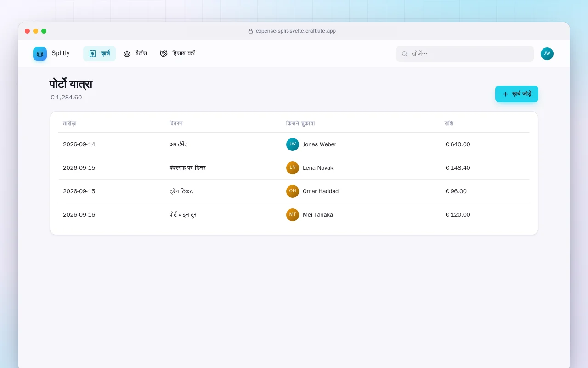Maximize the window with the green button

coord(44,31)
